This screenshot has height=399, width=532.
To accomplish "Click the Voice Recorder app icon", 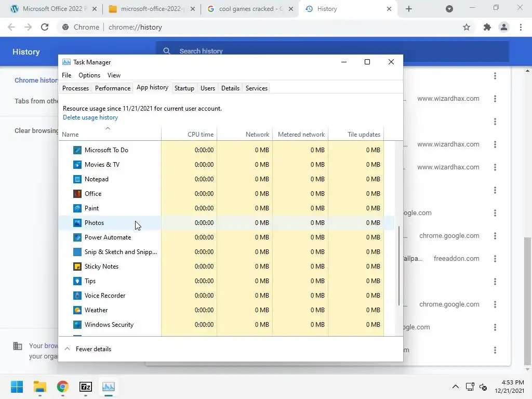I will click(x=77, y=296).
